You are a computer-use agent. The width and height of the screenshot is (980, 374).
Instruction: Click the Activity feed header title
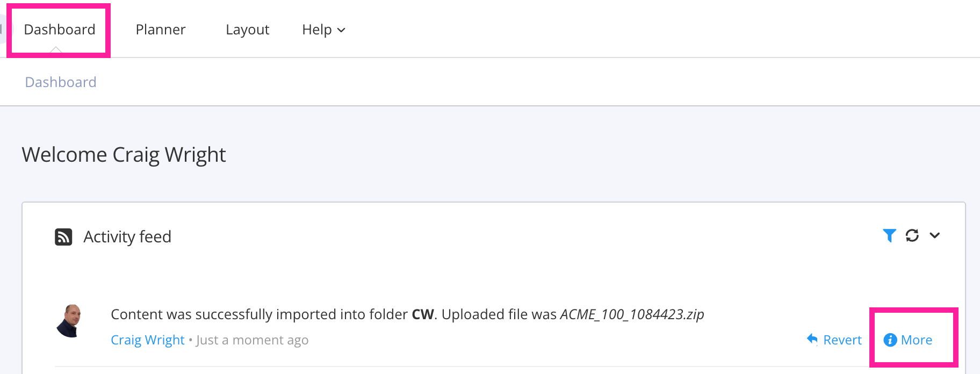pyautogui.click(x=126, y=236)
